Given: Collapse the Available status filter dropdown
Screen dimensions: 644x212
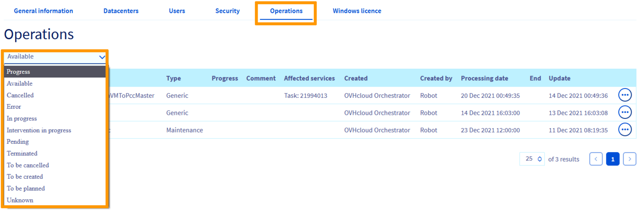Looking at the screenshot, I should pos(102,57).
